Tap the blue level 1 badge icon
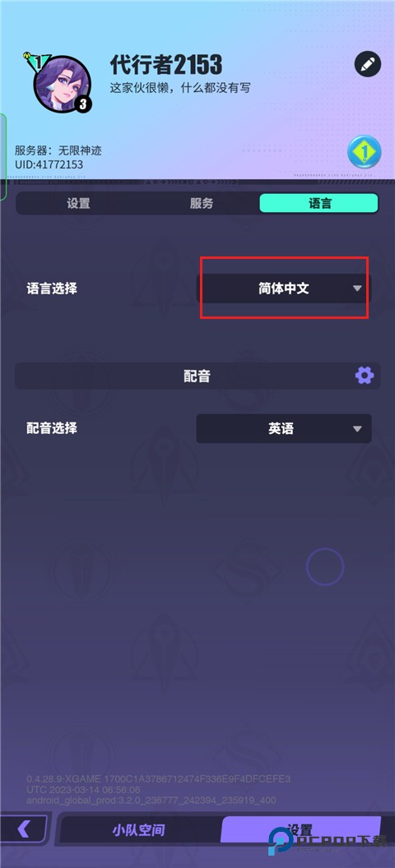395x868 pixels. tap(364, 152)
